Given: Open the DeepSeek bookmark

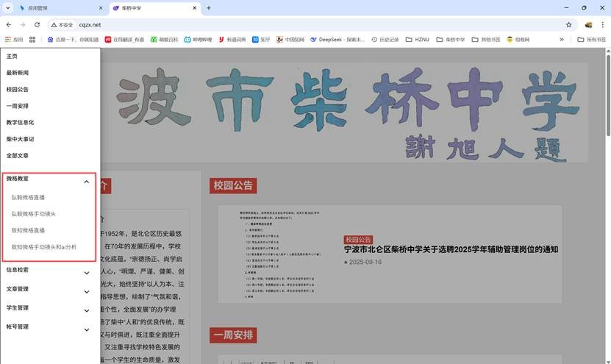Looking at the screenshot, I should pos(337,39).
